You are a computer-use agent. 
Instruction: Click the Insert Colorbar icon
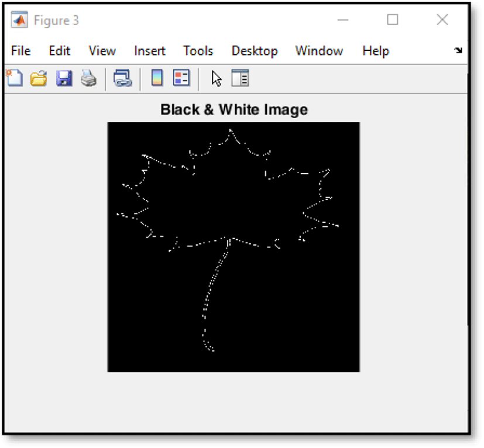(157, 78)
